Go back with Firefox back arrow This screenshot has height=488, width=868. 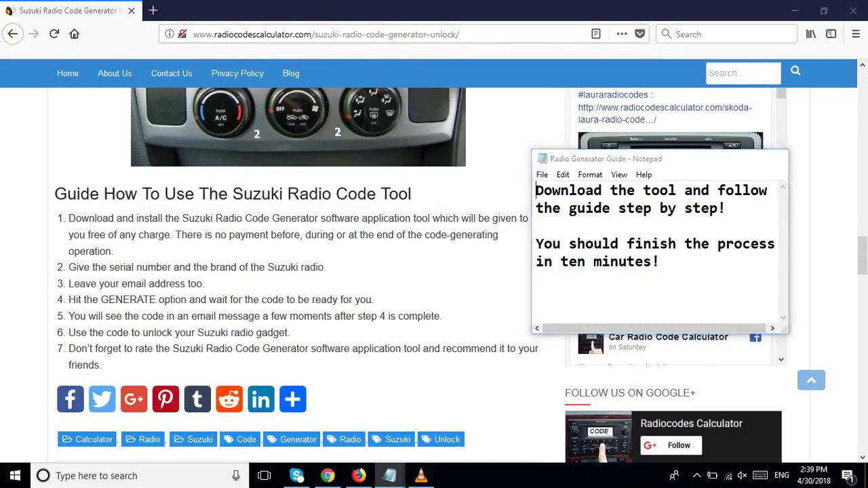pyautogui.click(x=13, y=34)
